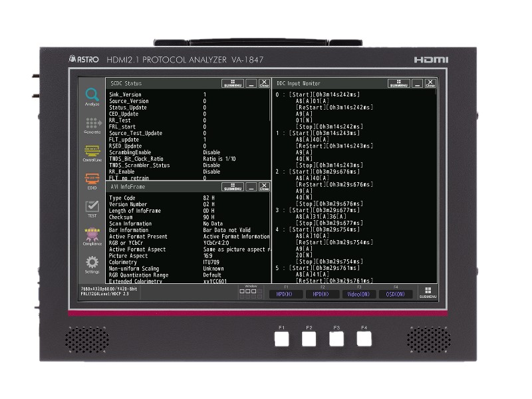Select the ScramblingEnable row
The image size is (532, 399).
(189, 152)
